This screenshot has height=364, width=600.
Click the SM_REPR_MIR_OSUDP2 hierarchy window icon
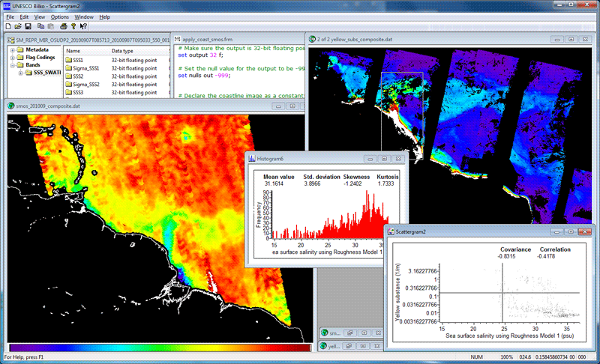click(10, 40)
